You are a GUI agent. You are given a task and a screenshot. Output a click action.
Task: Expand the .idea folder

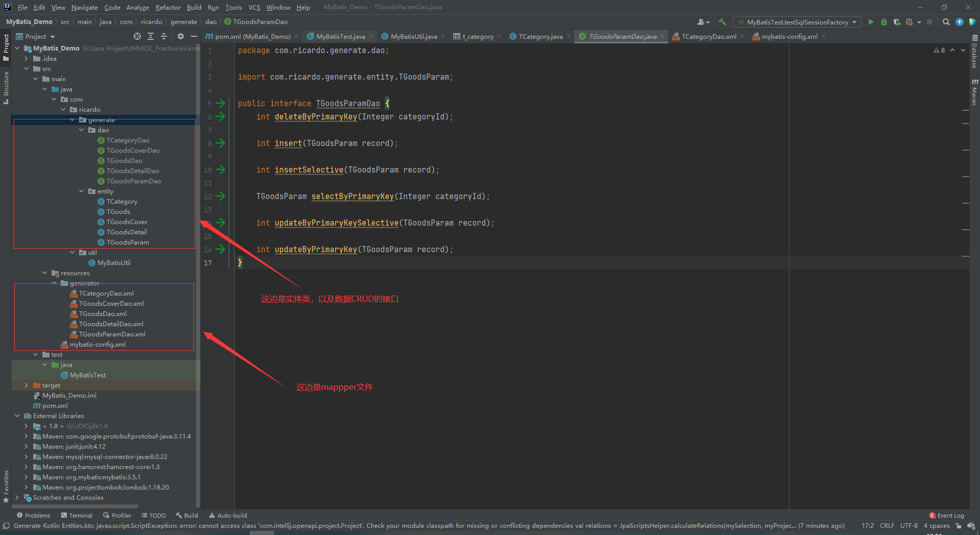[x=27, y=59]
